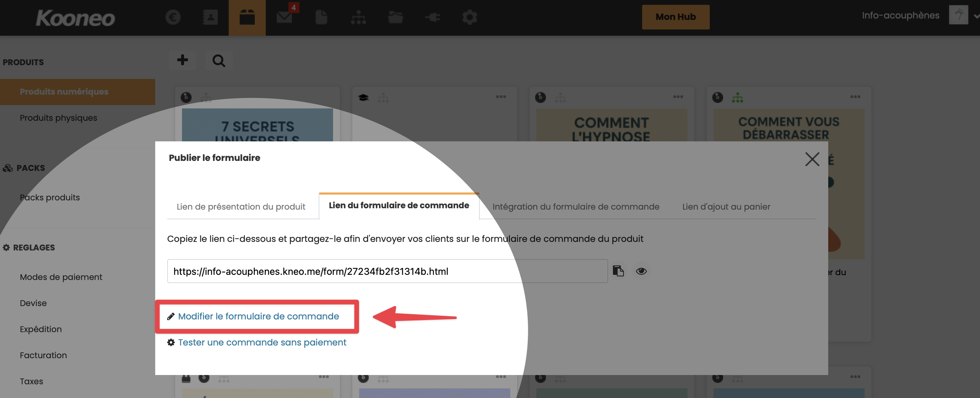Select Lien du formulaire de commande tab

pos(399,206)
